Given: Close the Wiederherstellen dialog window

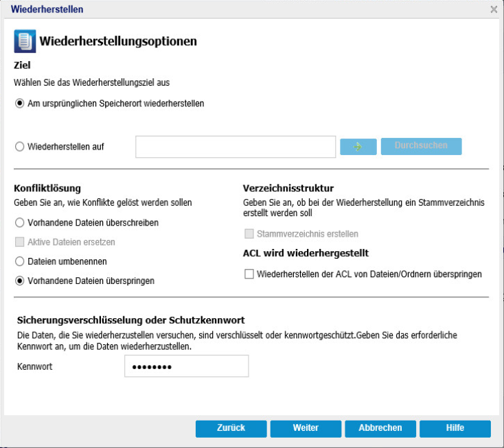Looking at the screenshot, I should [x=494, y=10].
